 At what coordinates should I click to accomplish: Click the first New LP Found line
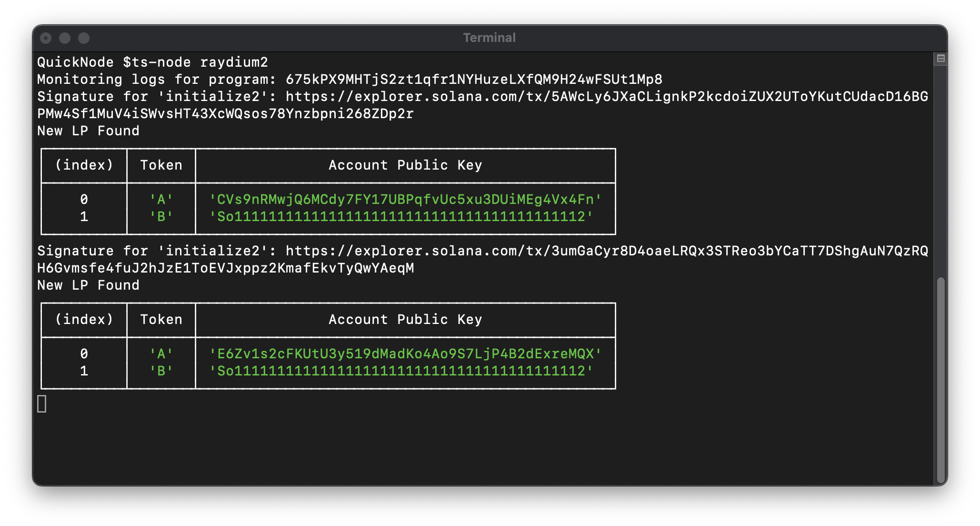[x=88, y=131]
